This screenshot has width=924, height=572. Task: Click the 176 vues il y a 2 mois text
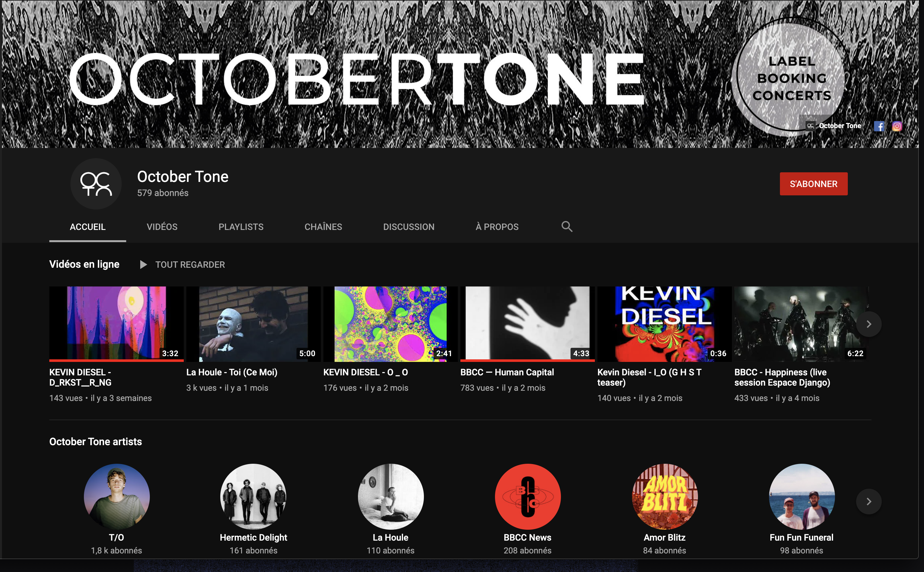(x=366, y=388)
